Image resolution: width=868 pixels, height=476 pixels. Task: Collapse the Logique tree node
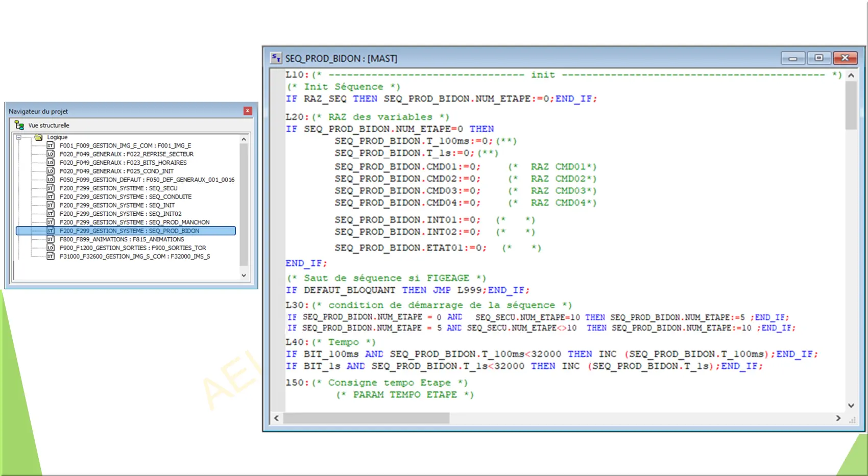(x=19, y=137)
